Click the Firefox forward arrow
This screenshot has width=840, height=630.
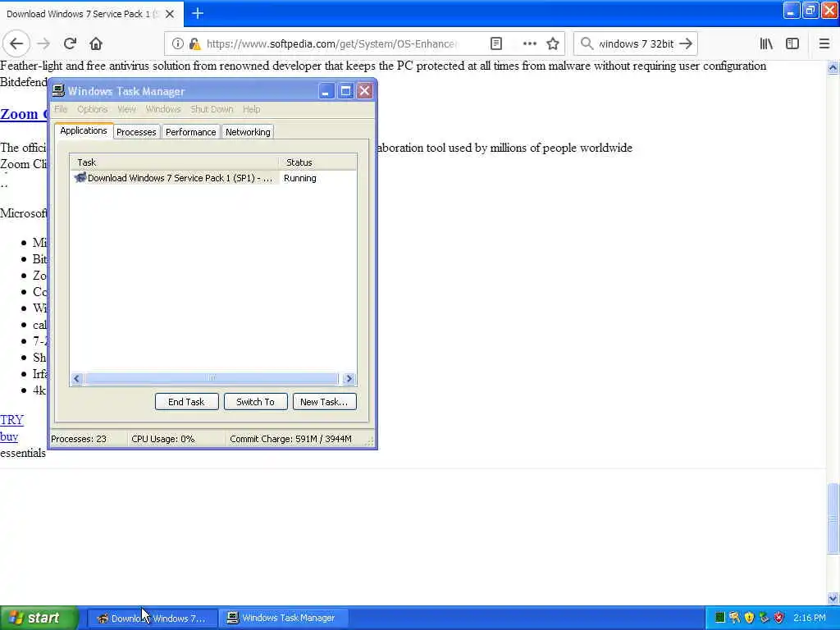click(44, 44)
